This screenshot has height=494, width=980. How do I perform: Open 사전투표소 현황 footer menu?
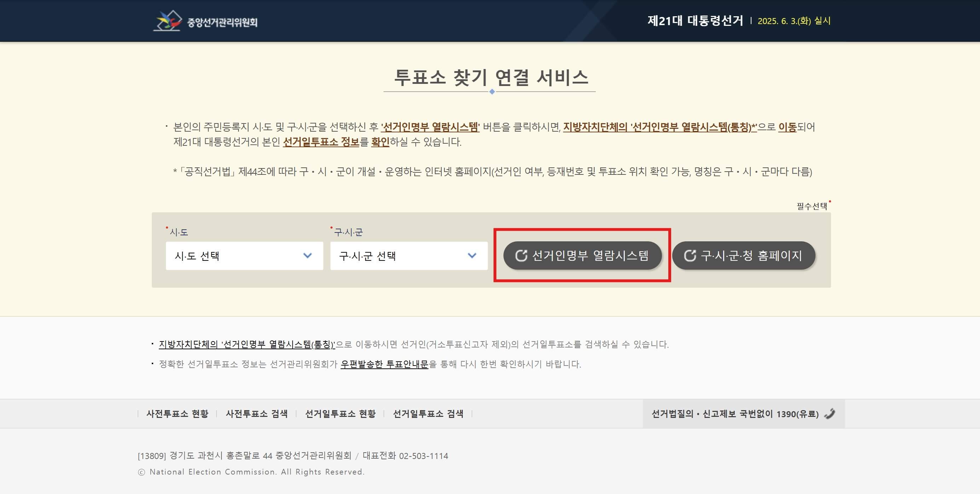click(177, 414)
